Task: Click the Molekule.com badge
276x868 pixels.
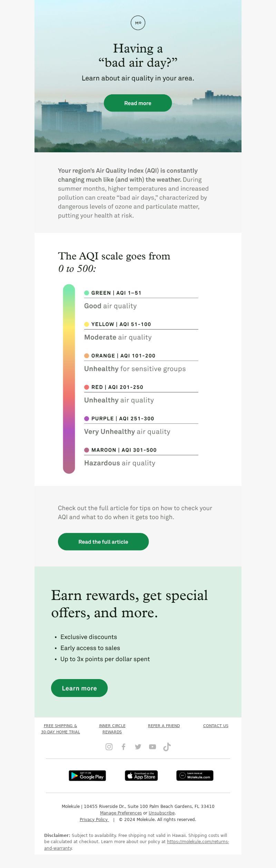Action: (x=195, y=775)
